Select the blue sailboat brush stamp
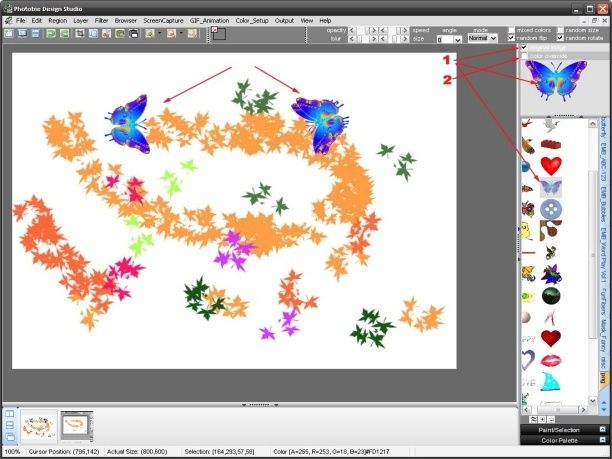Image resolution: width=612 pixels, height=459 pixels. click(551, 381)
